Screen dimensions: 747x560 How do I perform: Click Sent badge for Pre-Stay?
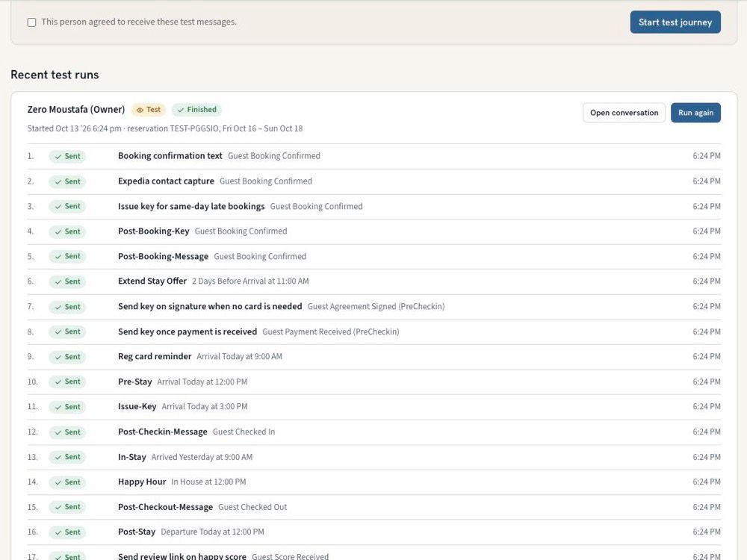tap(67, 382)
